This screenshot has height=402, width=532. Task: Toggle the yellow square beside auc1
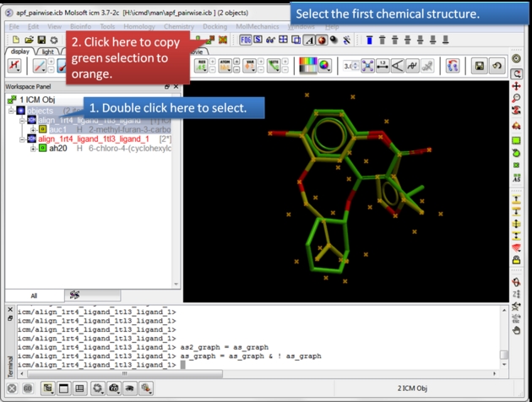coord(43,129)
